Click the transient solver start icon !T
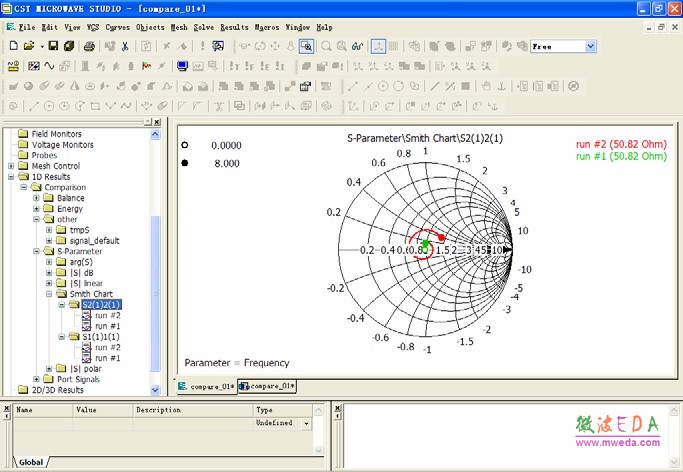The image size is (683, 472). [234, 66]
